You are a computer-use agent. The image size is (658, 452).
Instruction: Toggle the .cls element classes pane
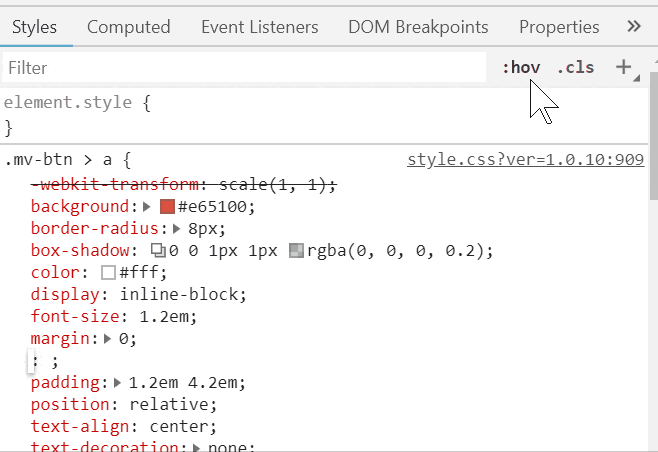(576, 68)
